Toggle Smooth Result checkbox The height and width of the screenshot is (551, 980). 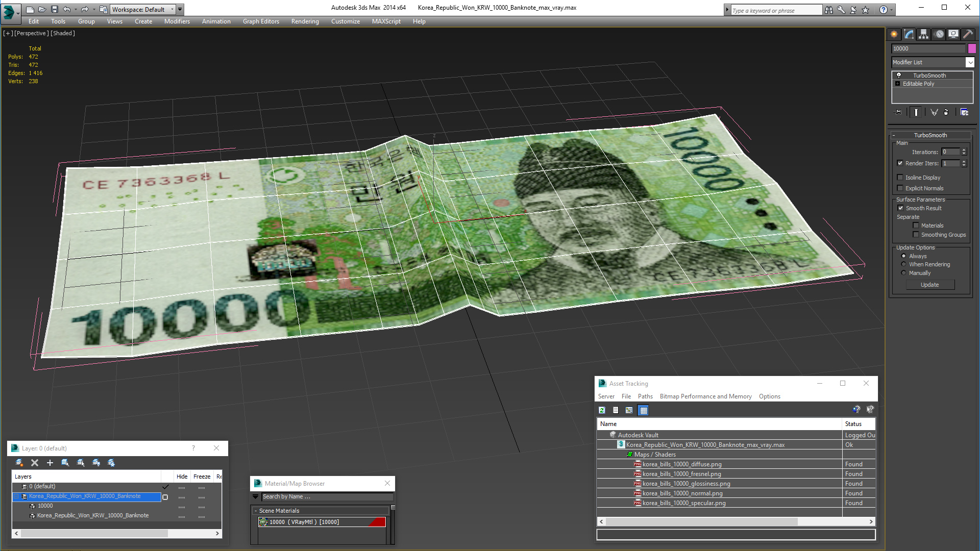[901, 208]
